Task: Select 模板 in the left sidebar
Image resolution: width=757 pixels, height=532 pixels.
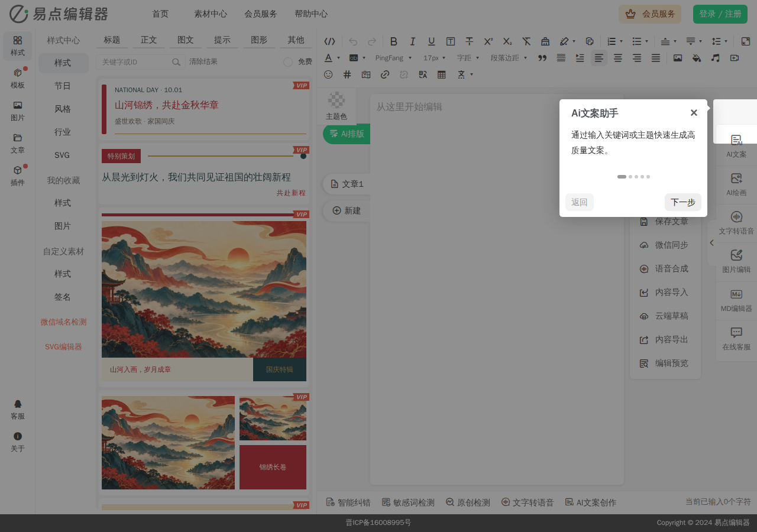Action: [x=18, y=79]
